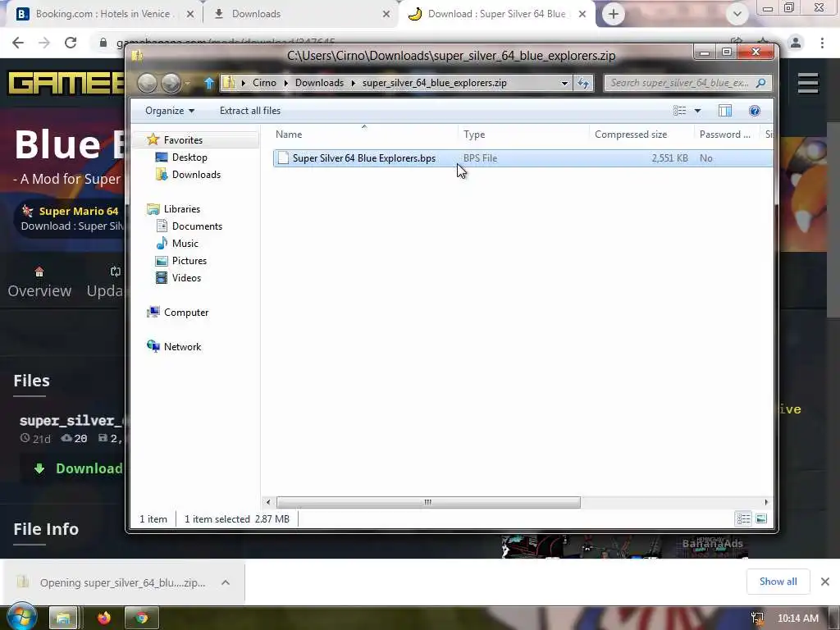Image resolution: width=840 pixels, height=630 pixels.
Task: Open Chrome three-dot menu
Action: point(822,43)
